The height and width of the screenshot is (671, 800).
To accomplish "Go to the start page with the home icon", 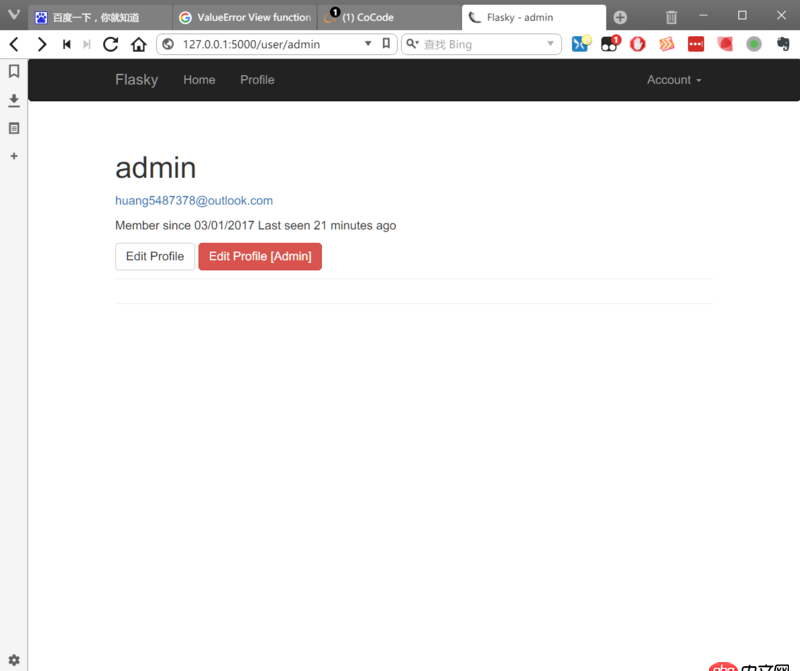I will [139, 44].
